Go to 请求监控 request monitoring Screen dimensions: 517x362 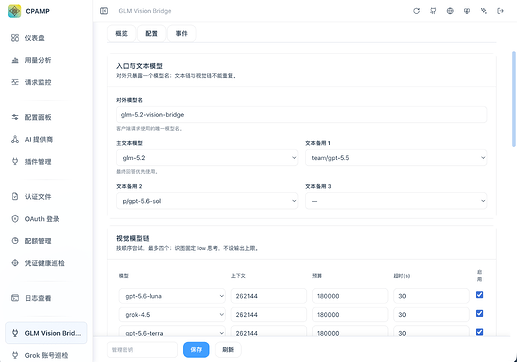pos(46,82)
